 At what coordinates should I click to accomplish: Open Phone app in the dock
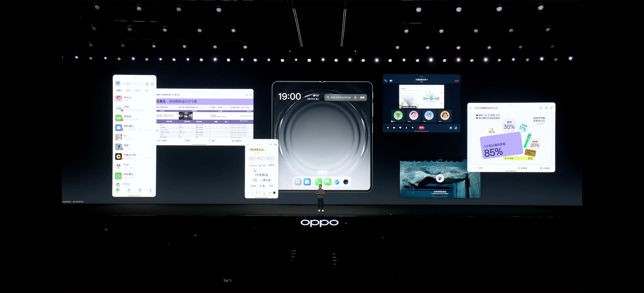[x=318, y=182]
